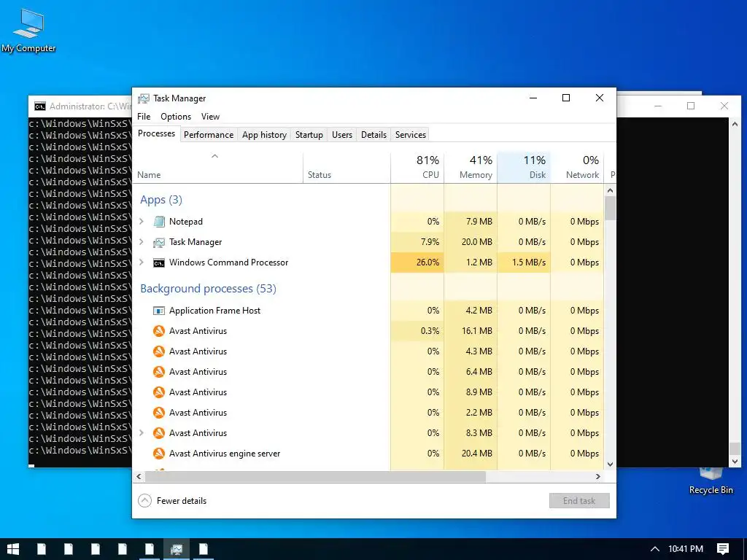Screen dimensions: 747x560
Task: Click the horizontal scrollbar thumb
Action: point(315,477)
